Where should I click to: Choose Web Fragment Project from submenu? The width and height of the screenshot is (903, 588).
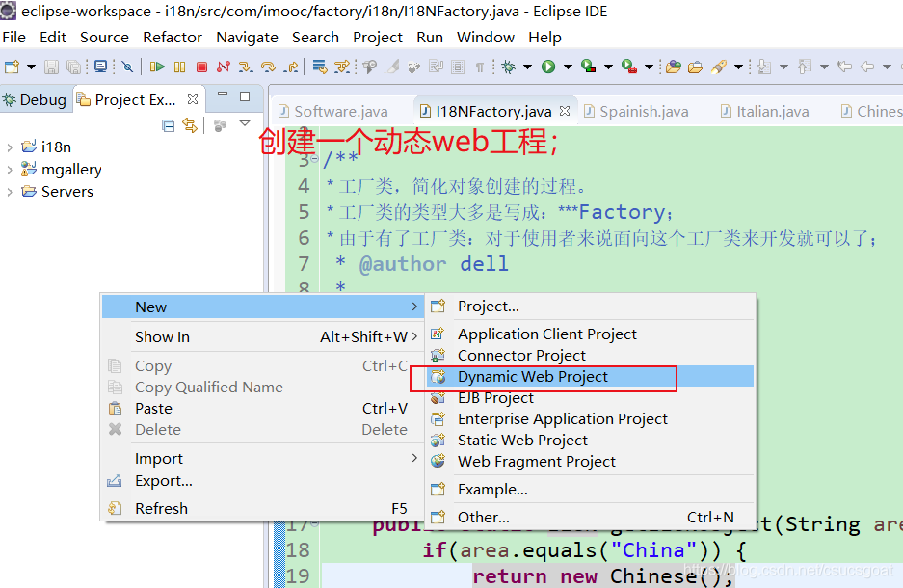pos(591,462)
